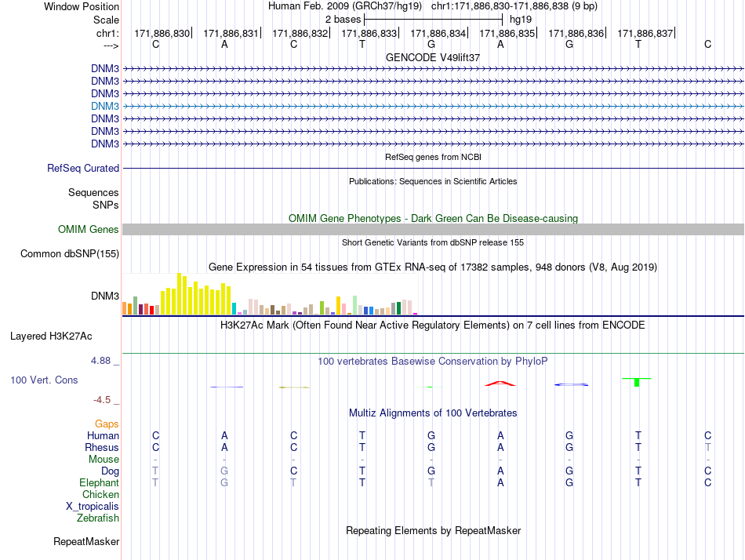Click the RepeatMasker track label

tap(86, 541)
